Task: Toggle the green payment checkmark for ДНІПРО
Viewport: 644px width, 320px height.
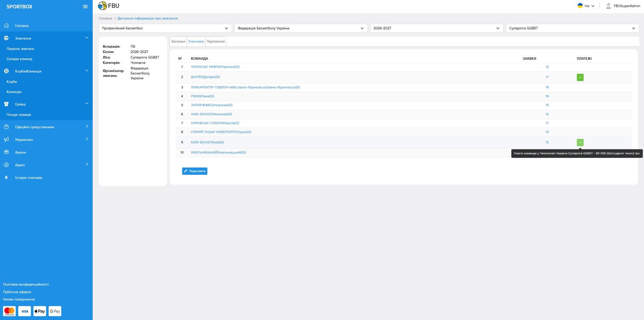Action: (580, 77)
